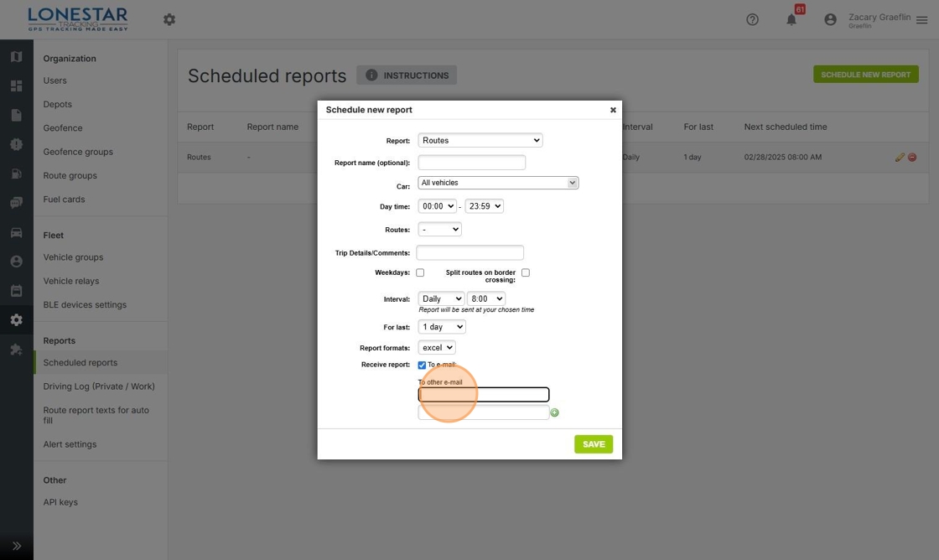Open BLE devices settings menu item
This screenshot has height=560, width=939.
click(x=85, y=305)
